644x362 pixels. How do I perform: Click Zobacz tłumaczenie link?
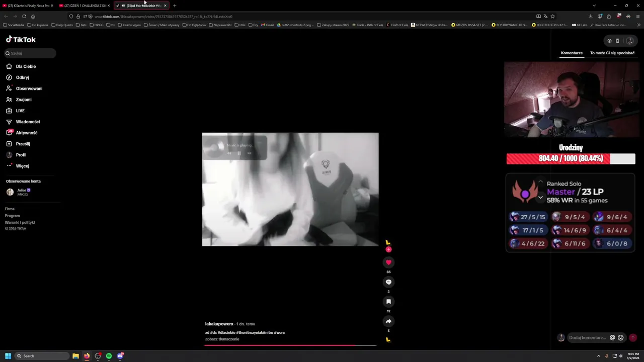222,339
